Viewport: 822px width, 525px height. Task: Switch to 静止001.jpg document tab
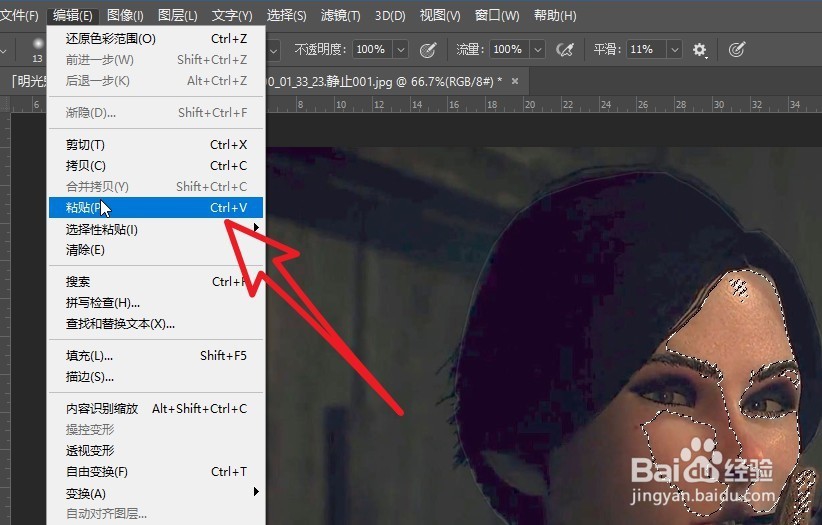(383, 81)
